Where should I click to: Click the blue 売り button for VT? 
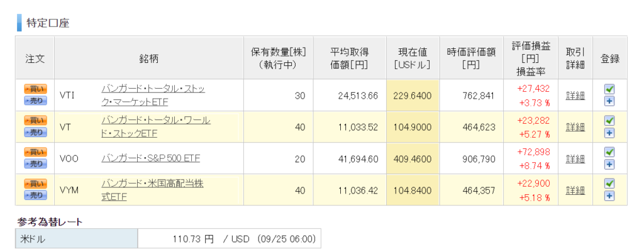click(35, 132)
